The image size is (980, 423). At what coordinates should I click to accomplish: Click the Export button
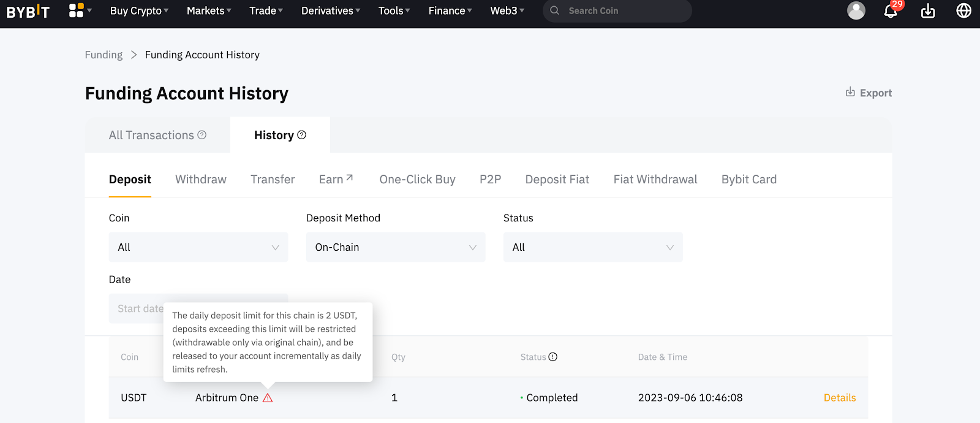coord(869,93)
